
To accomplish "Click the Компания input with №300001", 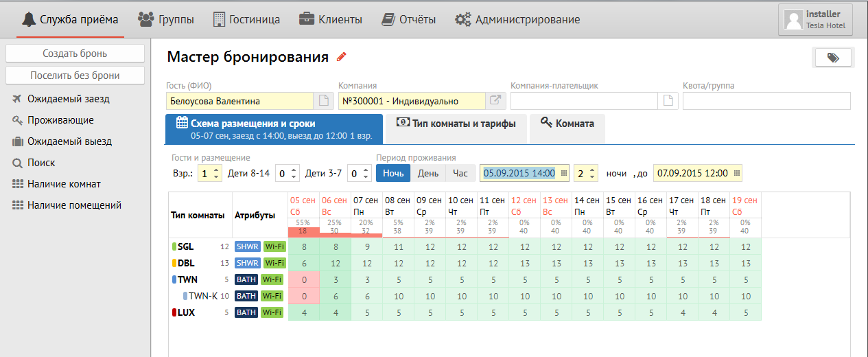I will coord(412,101).
